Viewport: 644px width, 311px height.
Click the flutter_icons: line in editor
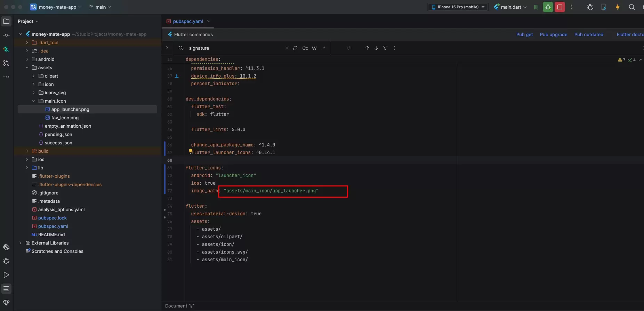coord(204,168)
